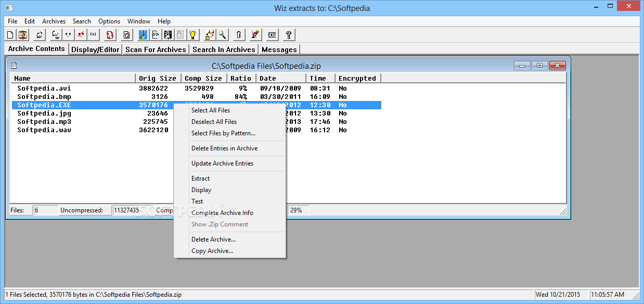Click the disks with red arrow icon
Image resolution: width=644 pixels, height=304 pixels.
[210, 35]
